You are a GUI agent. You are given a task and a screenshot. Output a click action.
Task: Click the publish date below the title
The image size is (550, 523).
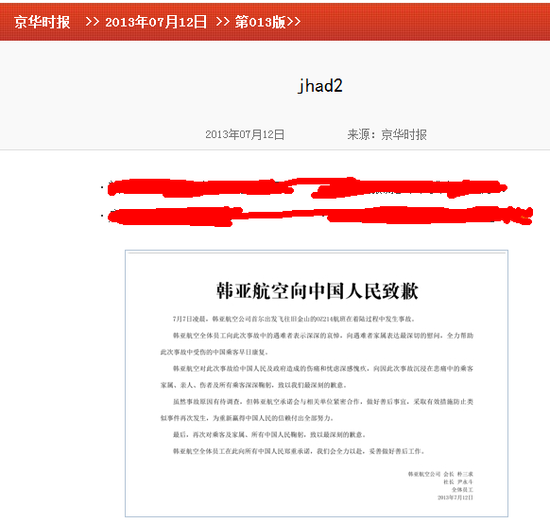pyautogui.click(x=245, y=134)
